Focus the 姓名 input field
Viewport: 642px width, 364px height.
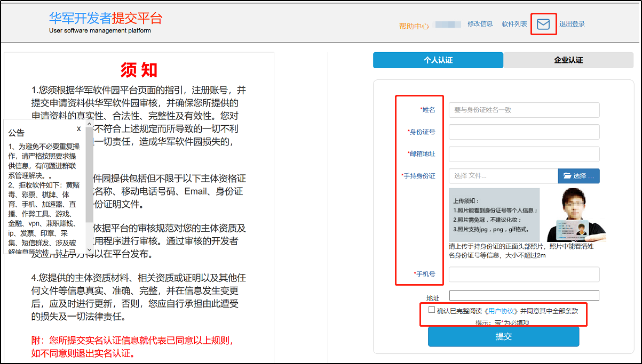point(524,110)
